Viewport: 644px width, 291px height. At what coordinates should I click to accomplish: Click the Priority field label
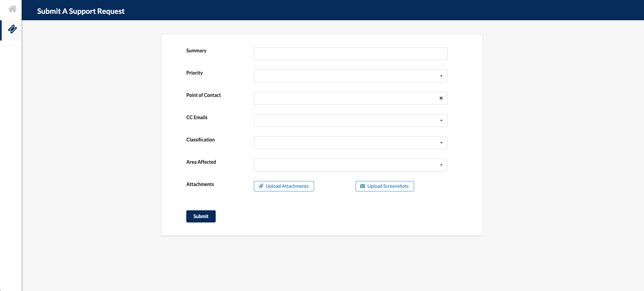(194, 73)
